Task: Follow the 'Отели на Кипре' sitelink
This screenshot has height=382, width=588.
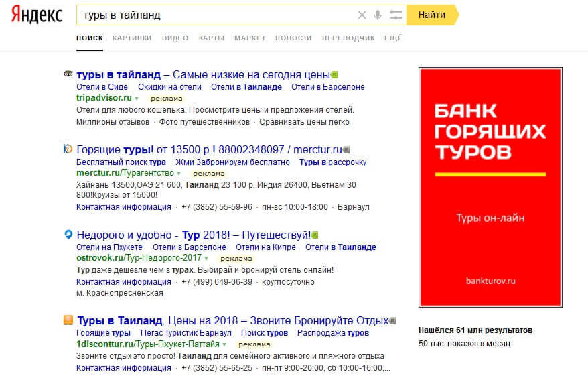Action: (x=265, y=247)
